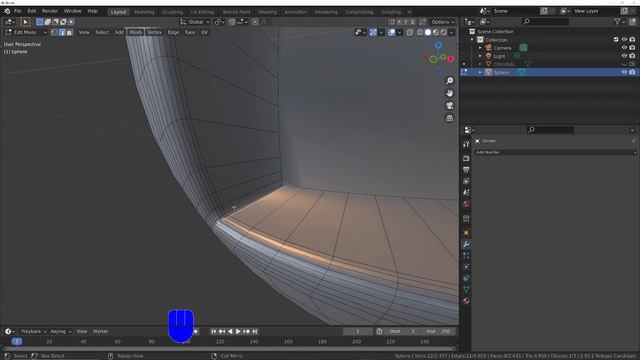Hide the Camera object via eye icon

click(624, 48)
